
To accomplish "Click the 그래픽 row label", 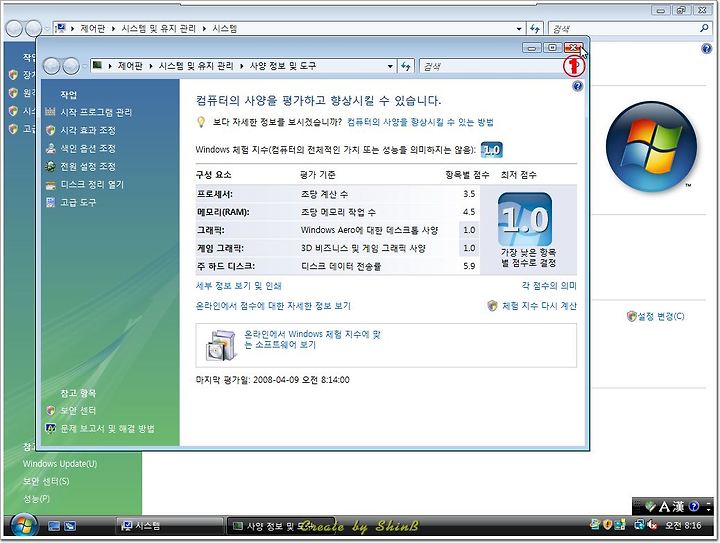I will [x=211, y=230].
